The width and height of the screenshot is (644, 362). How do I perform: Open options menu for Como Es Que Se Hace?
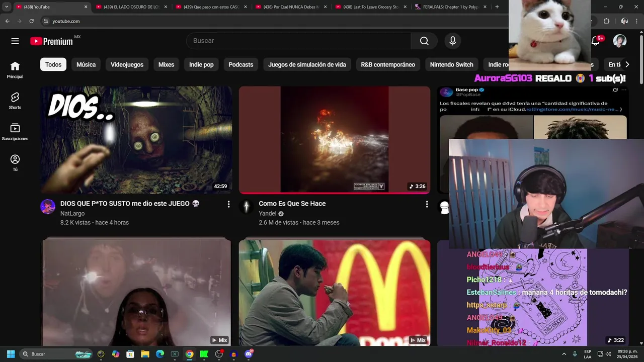[x=427, y=204]
